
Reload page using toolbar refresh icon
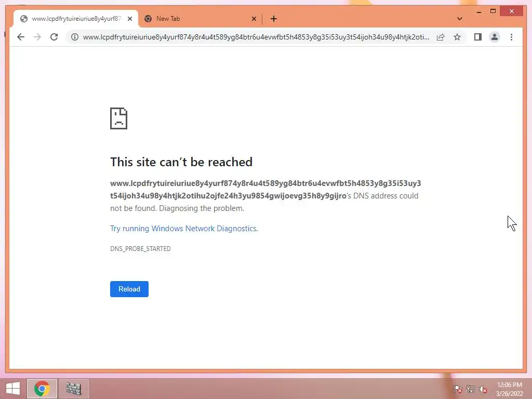pos(54,37)
